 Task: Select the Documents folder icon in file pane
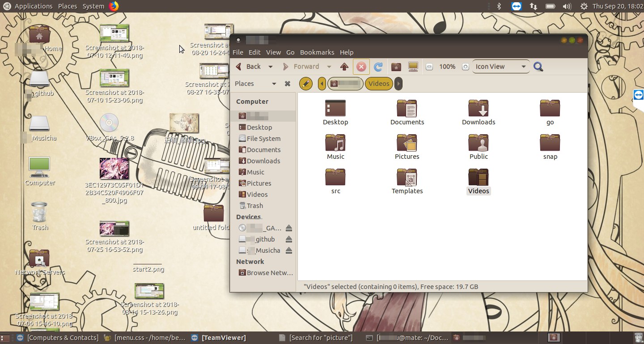click(x=407, y=108)
